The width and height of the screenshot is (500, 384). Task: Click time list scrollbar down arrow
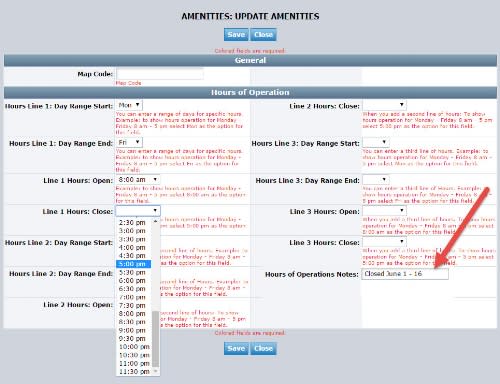(x=155, y=371)
